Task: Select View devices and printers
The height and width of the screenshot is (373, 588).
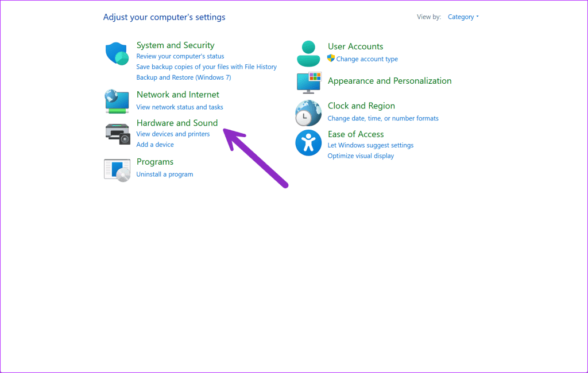Action: pyautogui.click(x=173, y=134)
